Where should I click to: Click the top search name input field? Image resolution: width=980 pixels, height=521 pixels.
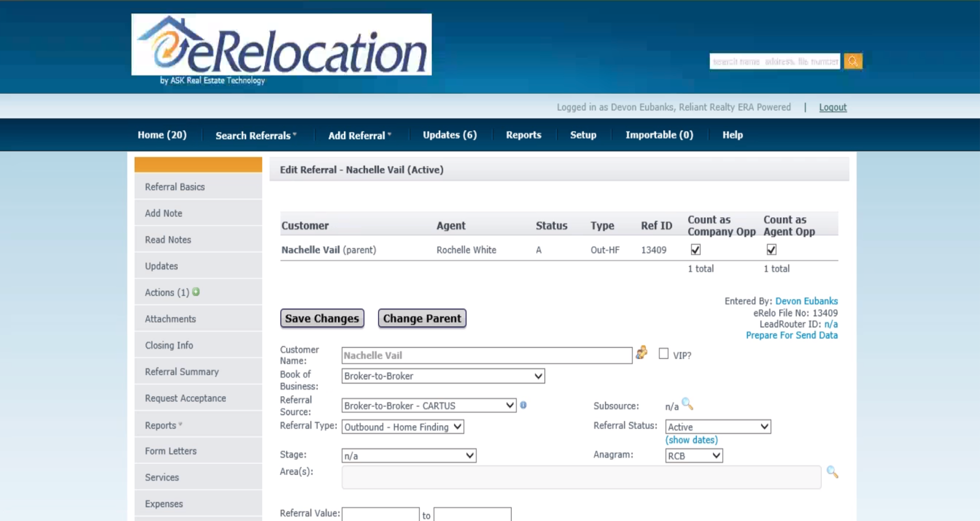click(774, 61)
